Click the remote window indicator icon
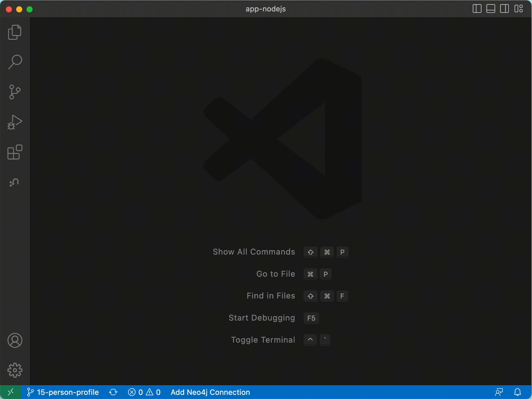 [x=10, y=392]
